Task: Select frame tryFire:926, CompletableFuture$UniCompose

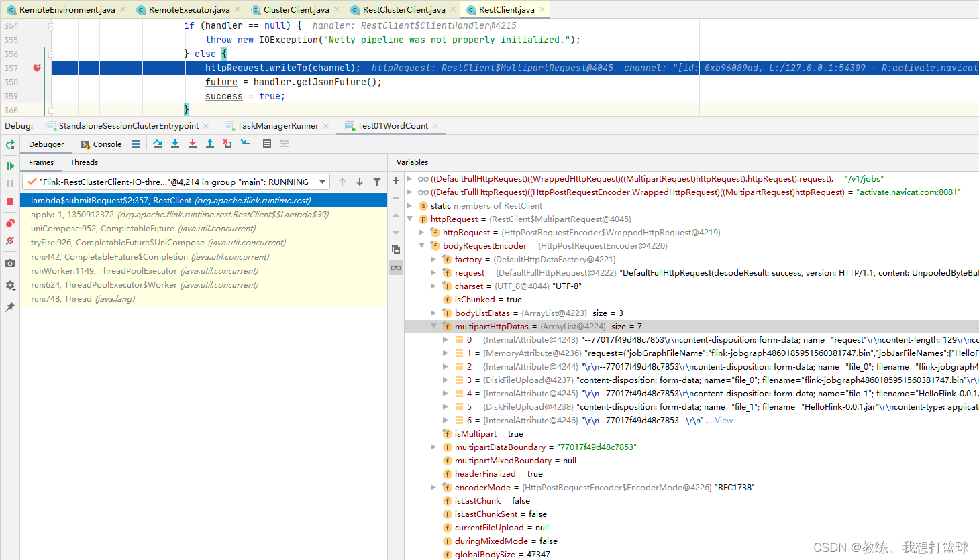Action: click(x=203, y=242)
